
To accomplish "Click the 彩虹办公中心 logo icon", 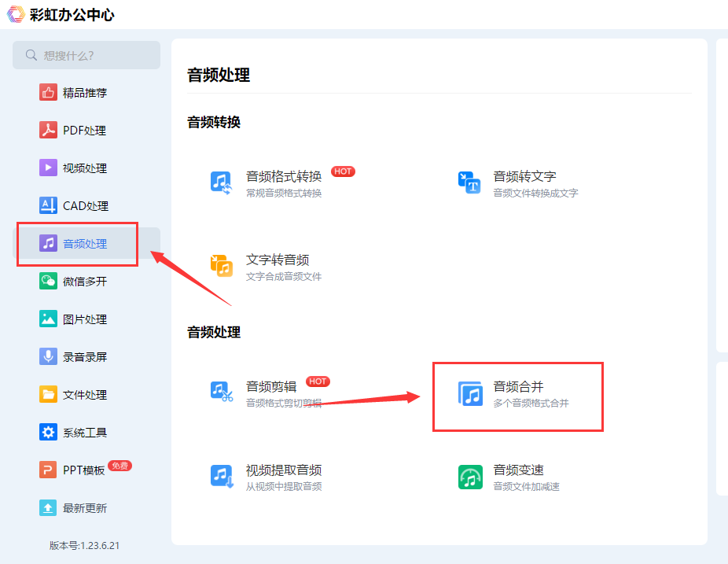I will point(16,14).
